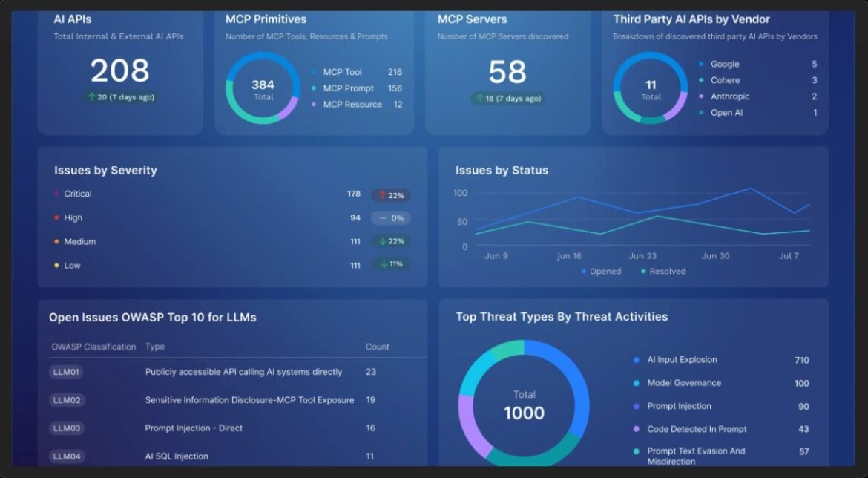Open the LLM01 classification badge
This screenshot has height=478, width=868.
point(66,372)
